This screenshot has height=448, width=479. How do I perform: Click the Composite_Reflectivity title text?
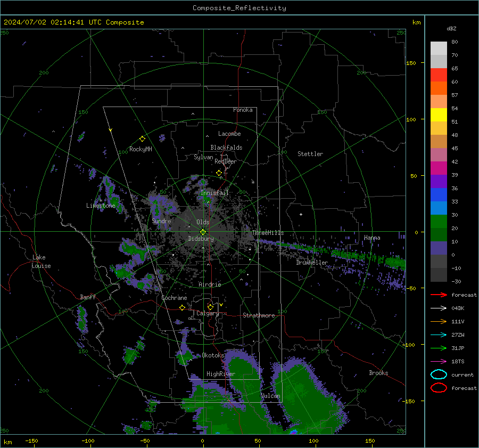(240, 8)
